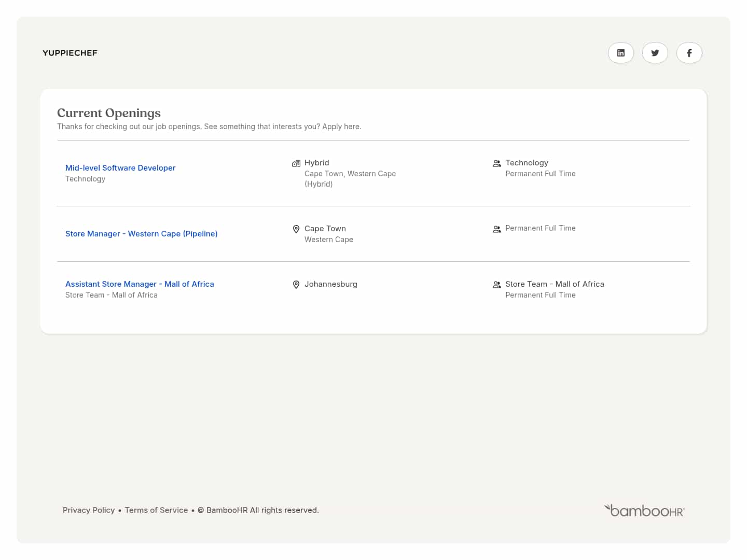This screenshot has height=560, width=747.
Task: Click the people icon beside Technology department
Action: click(496, 163)
